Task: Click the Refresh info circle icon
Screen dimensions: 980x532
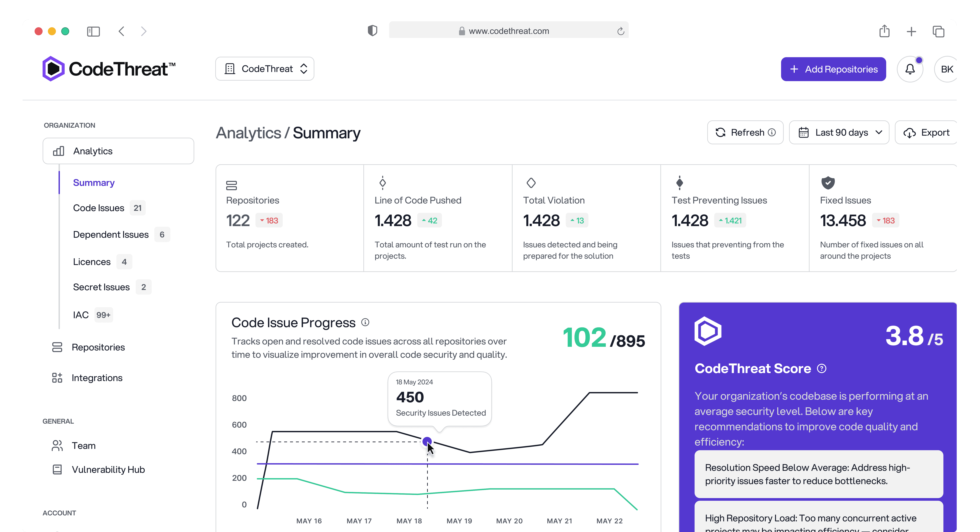Action: [x=772, y=132]
